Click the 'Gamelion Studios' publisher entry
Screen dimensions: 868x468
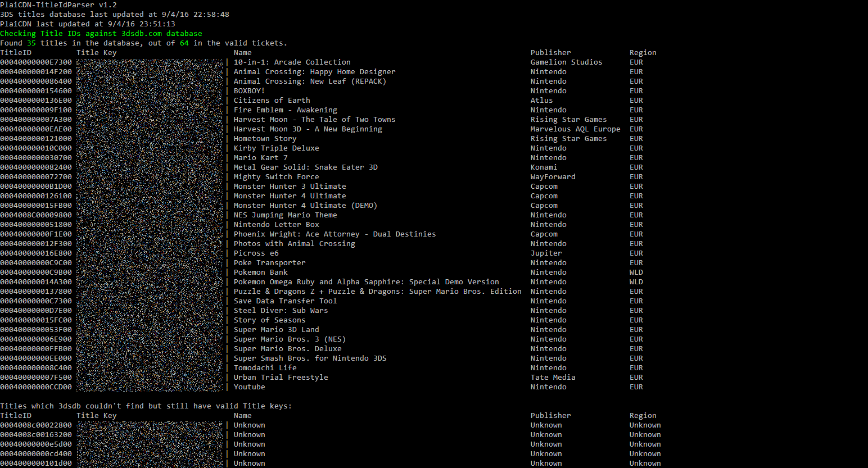click(566, 62)
